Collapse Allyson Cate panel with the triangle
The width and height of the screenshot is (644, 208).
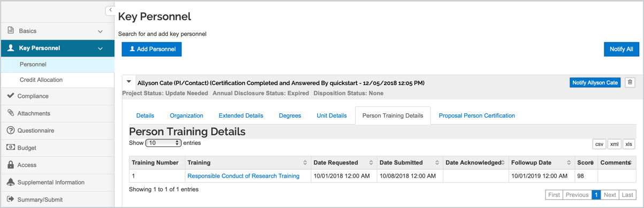click(129, 82)
